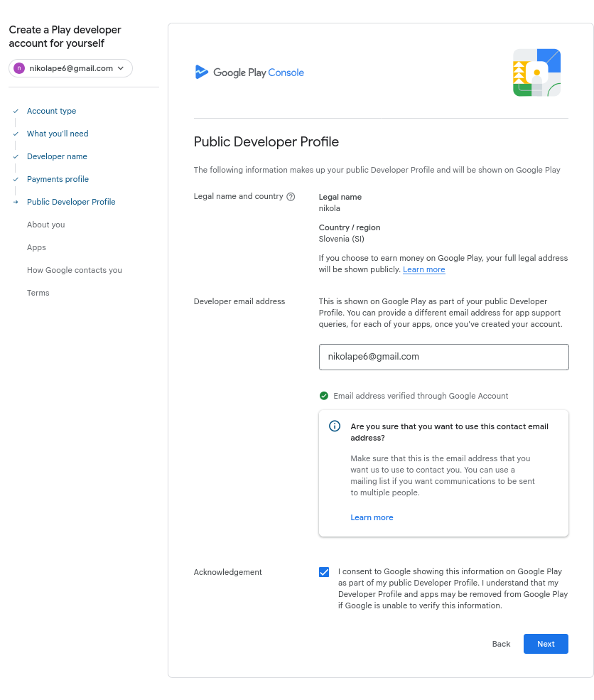Click the checkmark next to Payments profile
The width and height of the screenshot is (594, 700).
click(16, 180)
